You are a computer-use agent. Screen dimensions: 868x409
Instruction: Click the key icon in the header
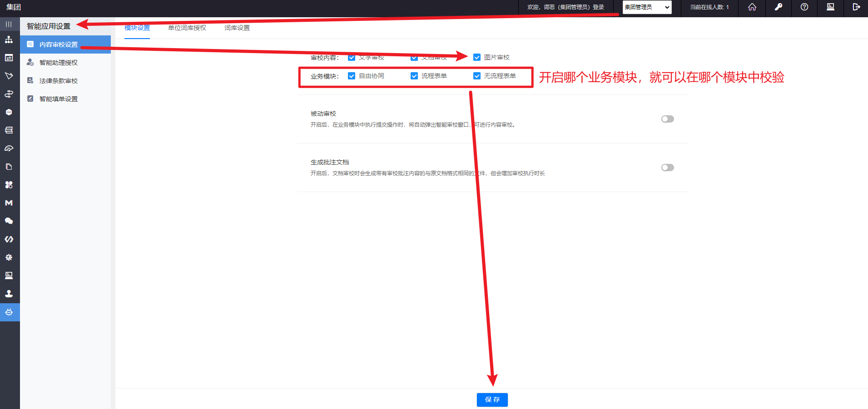[x=778, y=7]
